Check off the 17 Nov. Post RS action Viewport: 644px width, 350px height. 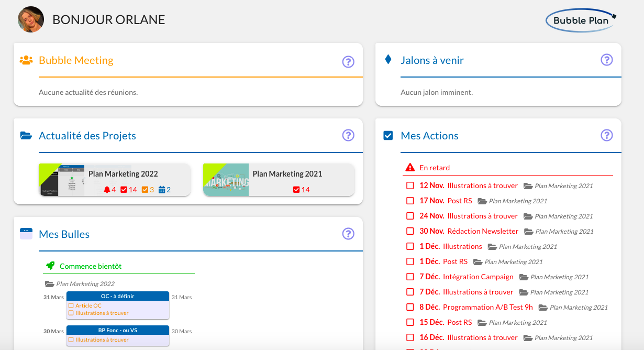coord(410,201)
